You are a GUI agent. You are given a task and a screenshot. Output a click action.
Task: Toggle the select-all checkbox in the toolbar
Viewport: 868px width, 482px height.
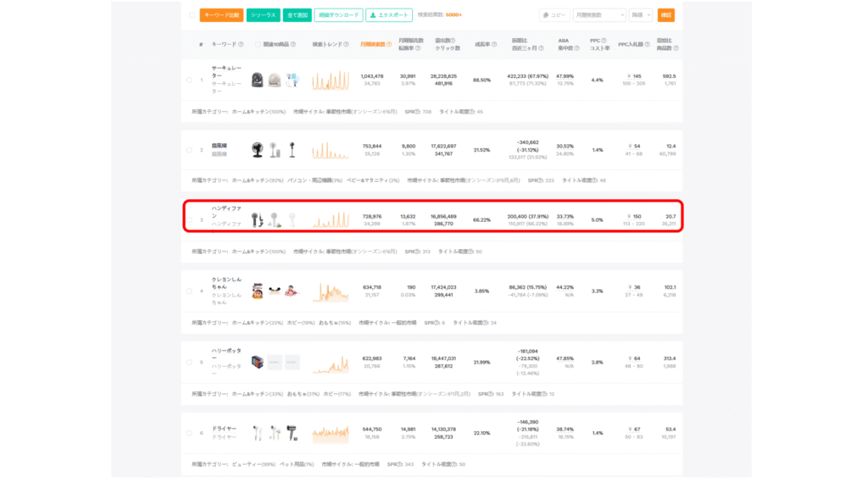click(x=192, y=15)
